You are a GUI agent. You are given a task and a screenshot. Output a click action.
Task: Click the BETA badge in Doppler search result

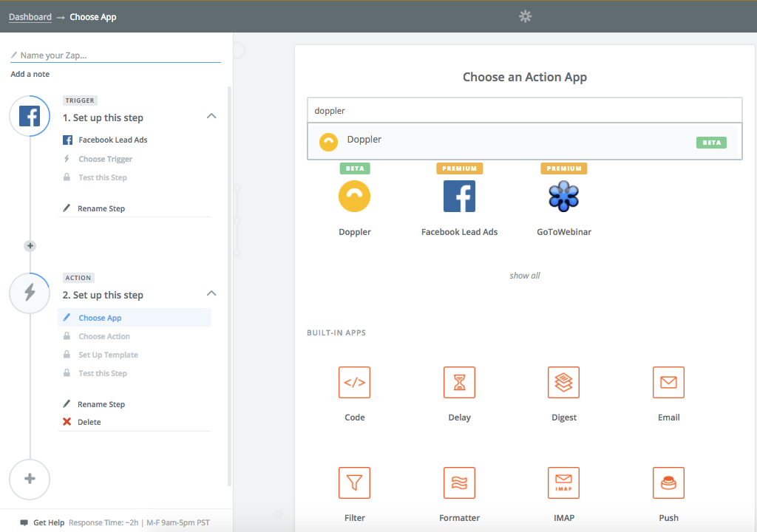pos(711,143)
